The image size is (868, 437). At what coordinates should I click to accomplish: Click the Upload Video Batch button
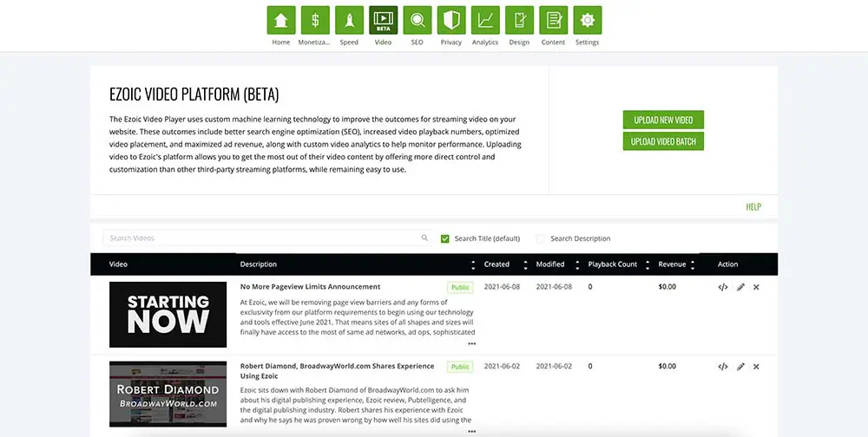(663, 141)
